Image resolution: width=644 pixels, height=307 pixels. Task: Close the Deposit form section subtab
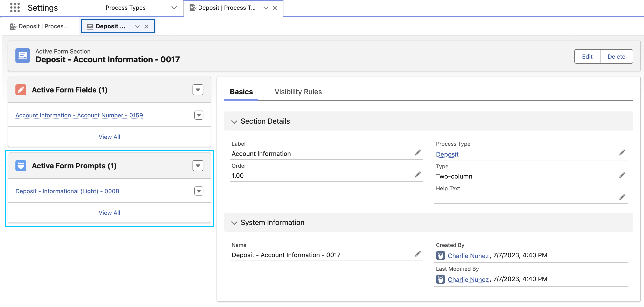point(146,27)
